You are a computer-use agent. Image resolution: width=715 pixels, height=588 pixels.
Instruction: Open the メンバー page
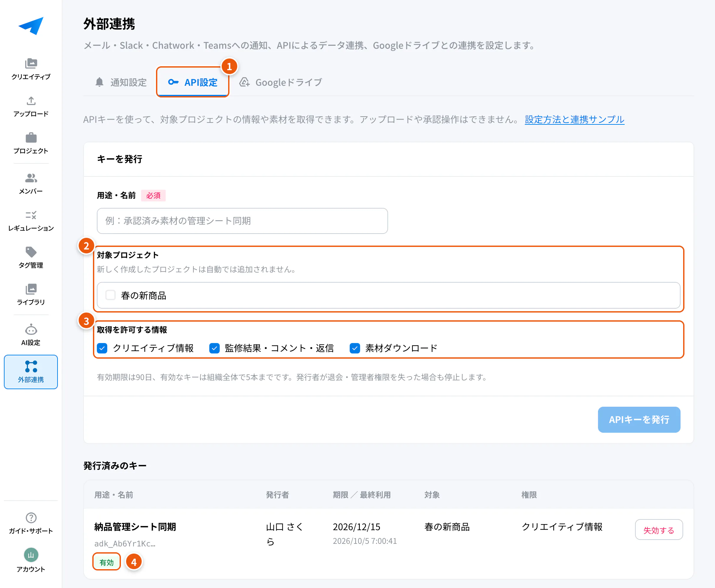[x=31, y=184]
